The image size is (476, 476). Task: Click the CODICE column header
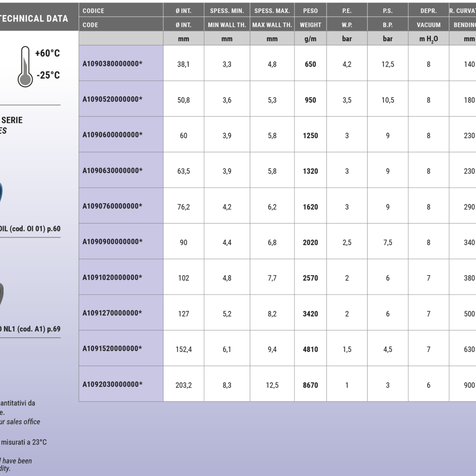pyautogui.click(x=94, y=10)
